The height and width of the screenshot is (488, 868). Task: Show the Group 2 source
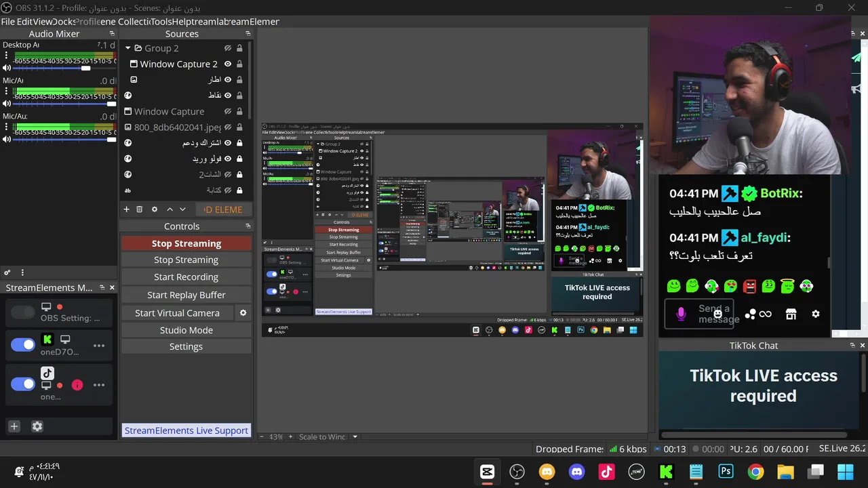(228, 48)
